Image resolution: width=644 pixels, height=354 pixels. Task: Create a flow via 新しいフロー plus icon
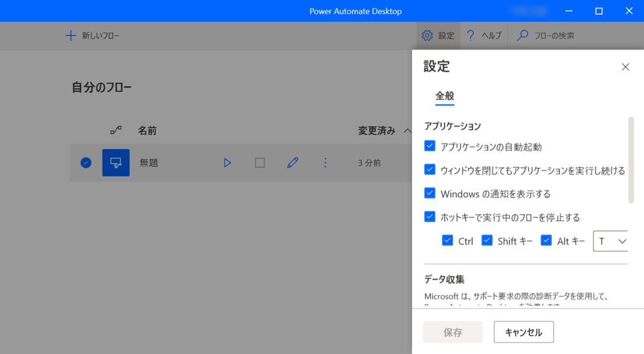pyautogui.click(x=70, y=35)
